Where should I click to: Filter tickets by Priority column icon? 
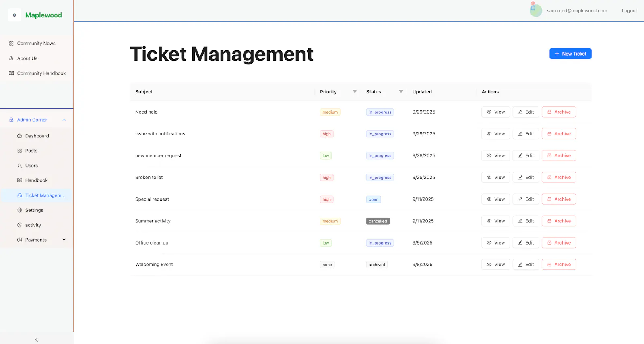[x=355, y=92]
